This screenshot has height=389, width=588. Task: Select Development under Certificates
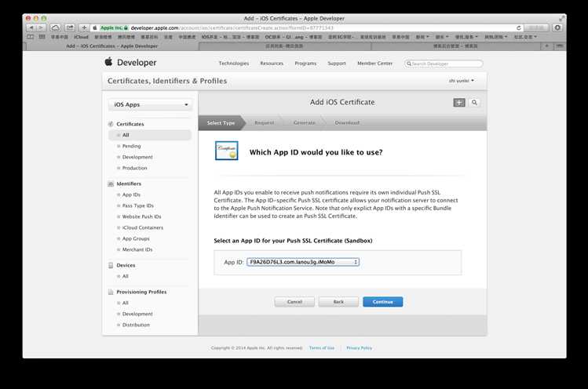pos(137,157)
